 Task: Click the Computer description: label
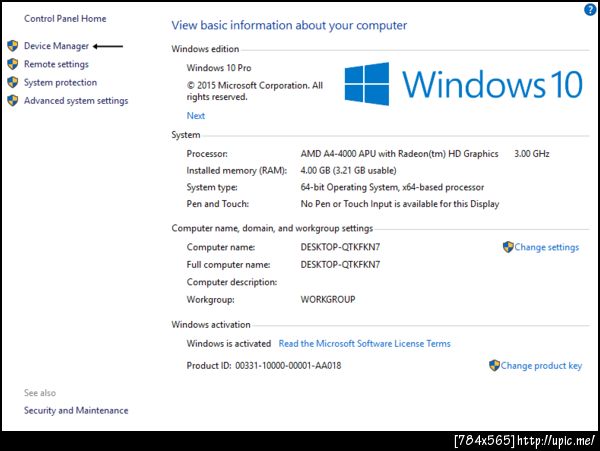pos(232,282)
